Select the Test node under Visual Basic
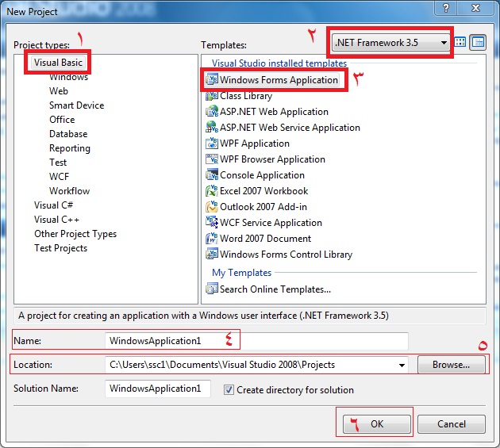The image size is (500, 448). click(x=58, y=163)
